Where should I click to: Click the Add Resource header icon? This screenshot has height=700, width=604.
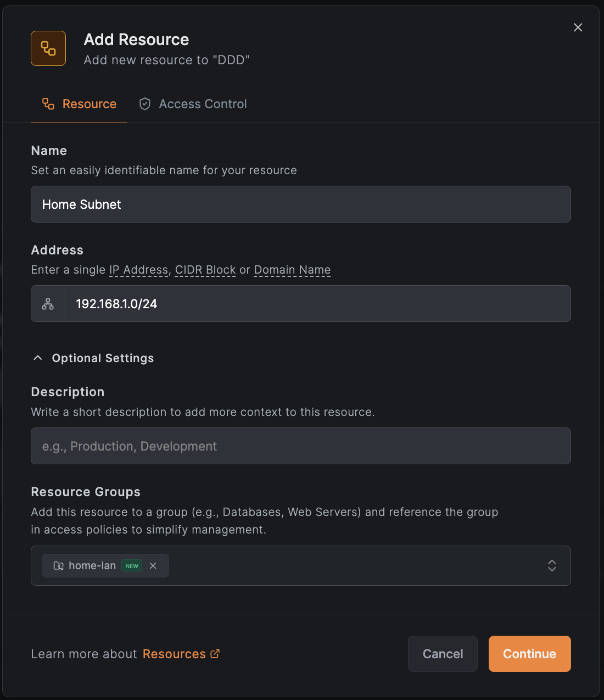(48, 48)
